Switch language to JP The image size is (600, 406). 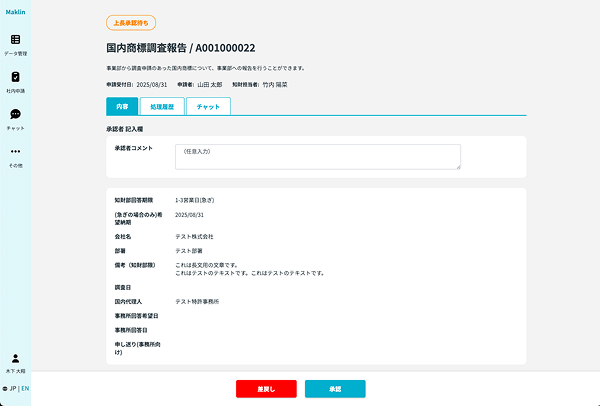pyautogui.click(x=13, y=388)
